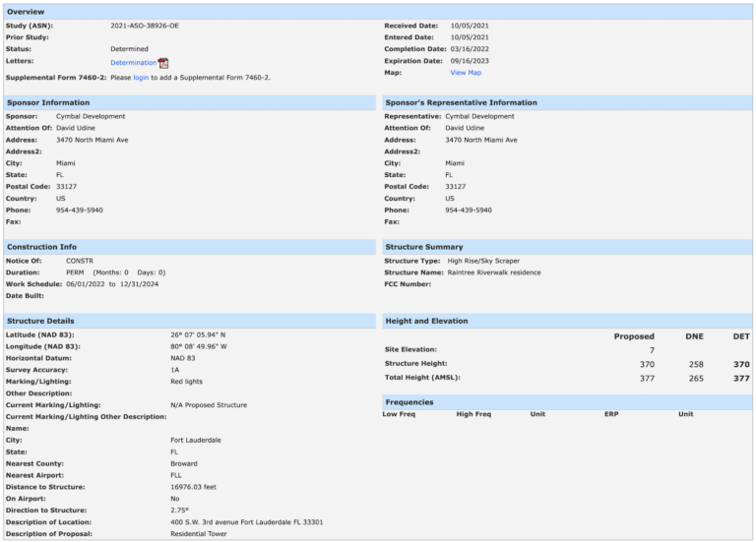
Task: Select proposal description Residential Tower
Action: 199,534
